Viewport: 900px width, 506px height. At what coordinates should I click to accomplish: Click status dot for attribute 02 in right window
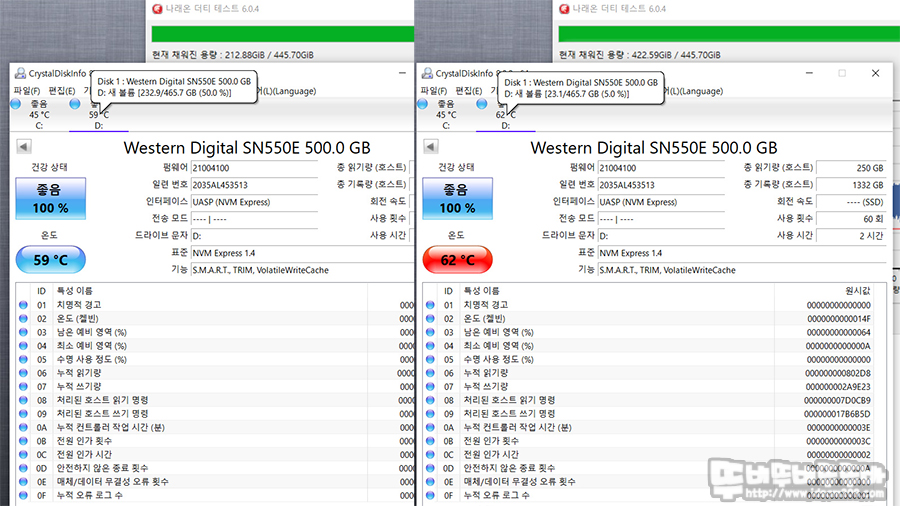430,318
